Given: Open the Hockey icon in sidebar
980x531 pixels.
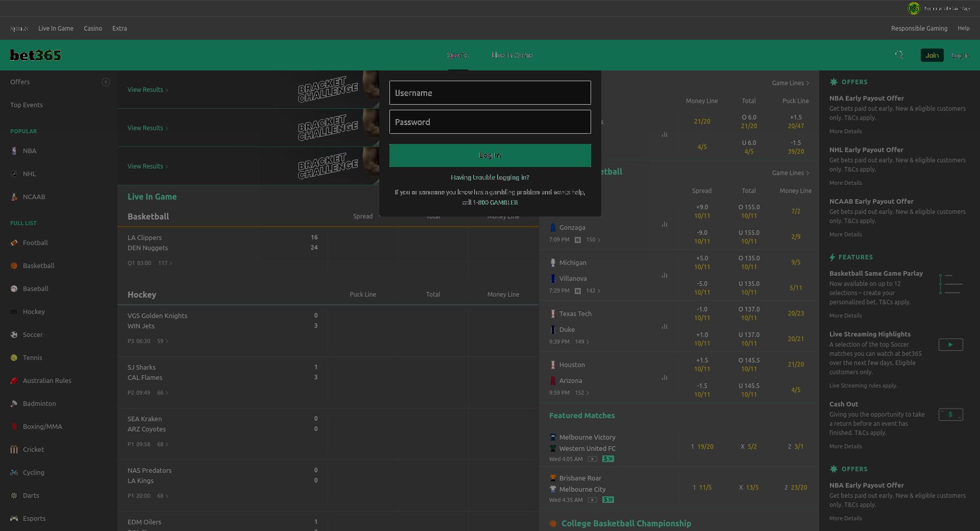Looking at the screenshot, I should tap(14, 311).
